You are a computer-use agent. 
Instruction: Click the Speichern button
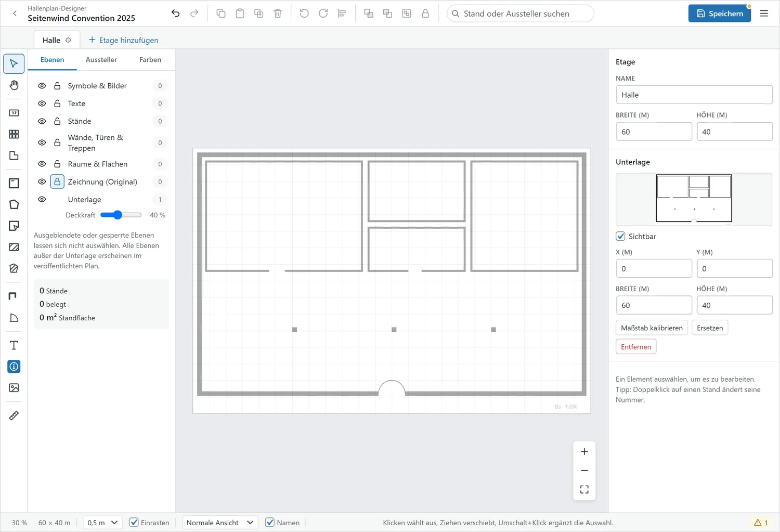[x=720, y=14]
